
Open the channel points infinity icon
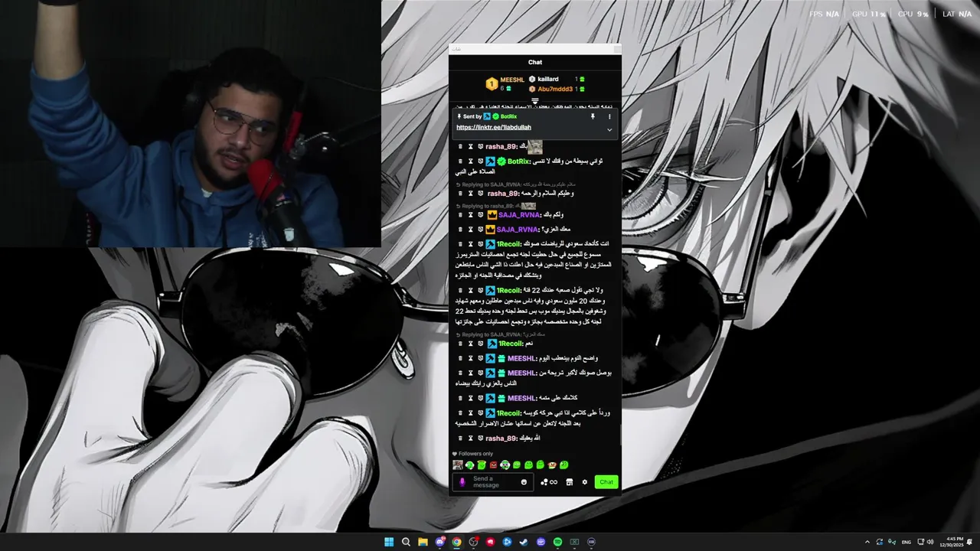549,482
